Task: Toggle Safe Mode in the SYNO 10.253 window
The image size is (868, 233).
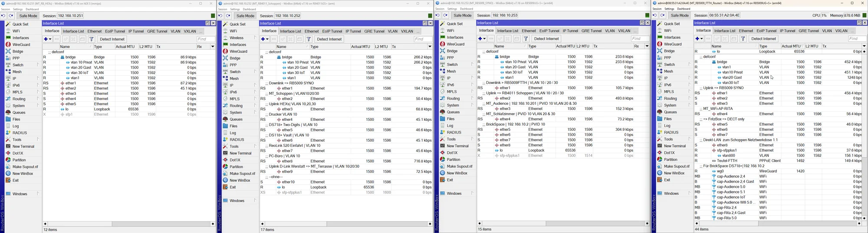Action: click(463, 15)
